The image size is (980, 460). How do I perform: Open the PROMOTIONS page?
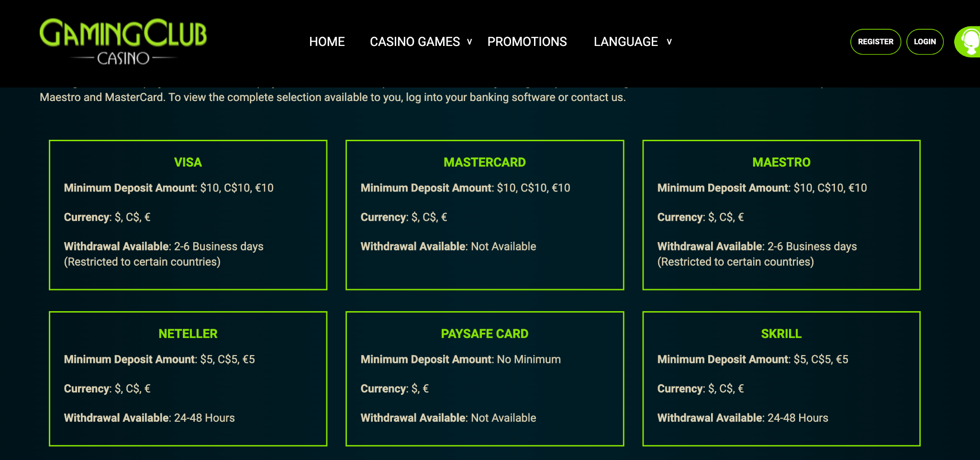point(526,42)
